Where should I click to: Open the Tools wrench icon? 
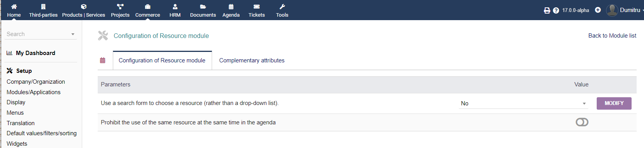pyautogui.click(x=282, y=7)
